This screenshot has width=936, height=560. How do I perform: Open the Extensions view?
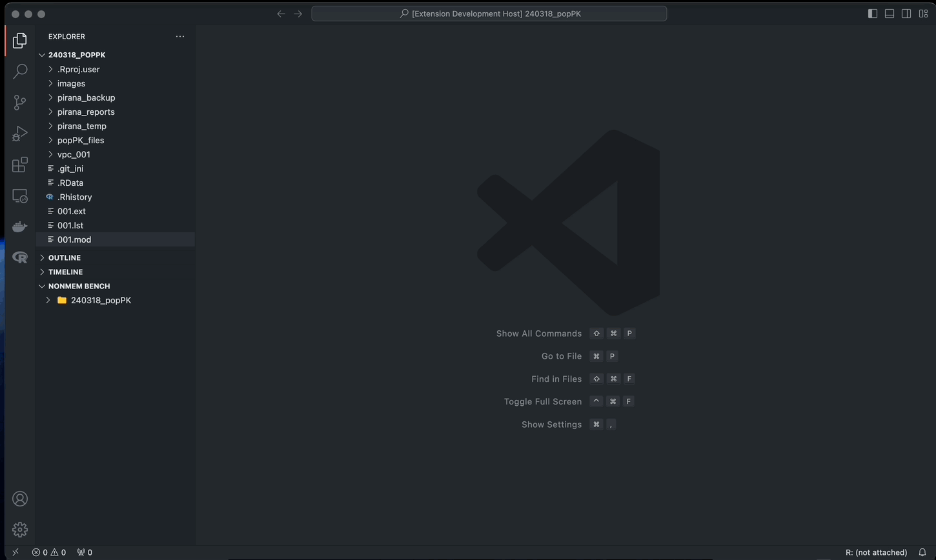(x=20, y=165)
